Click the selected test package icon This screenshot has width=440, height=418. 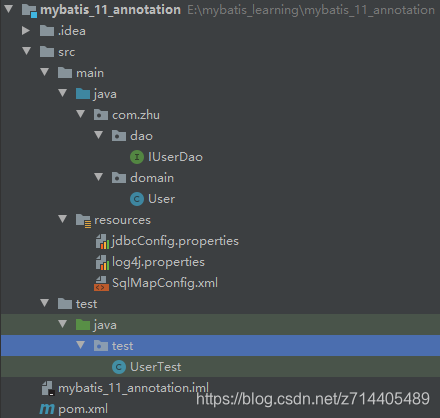coord(101,346)
